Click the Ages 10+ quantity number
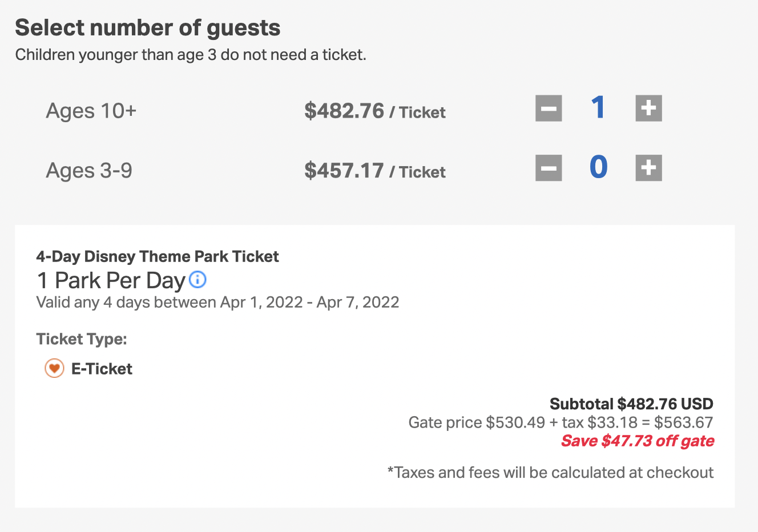Viewport: 758px width, 532px height. click(x=598, y=107)
